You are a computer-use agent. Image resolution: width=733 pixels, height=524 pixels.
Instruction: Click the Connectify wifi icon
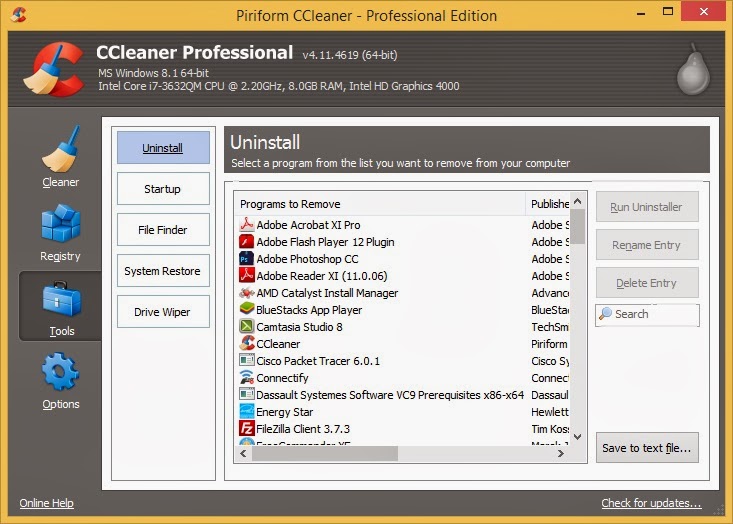tap(246, 377)
